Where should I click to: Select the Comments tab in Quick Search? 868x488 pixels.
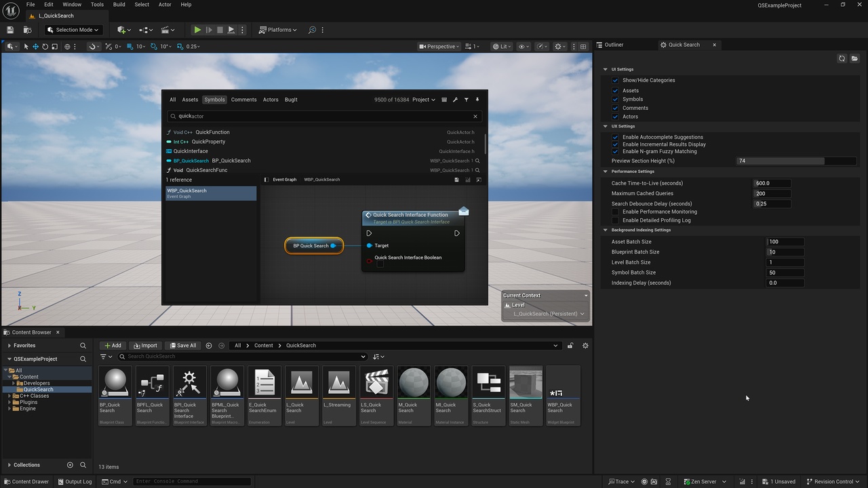(x=243, y=100)
